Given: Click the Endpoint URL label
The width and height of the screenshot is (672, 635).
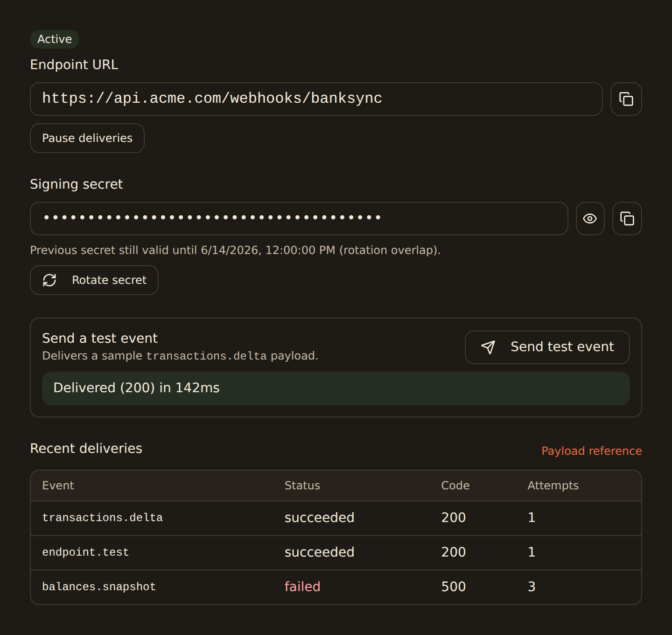Looking at the screenshot, I should (x=74, y=64).
